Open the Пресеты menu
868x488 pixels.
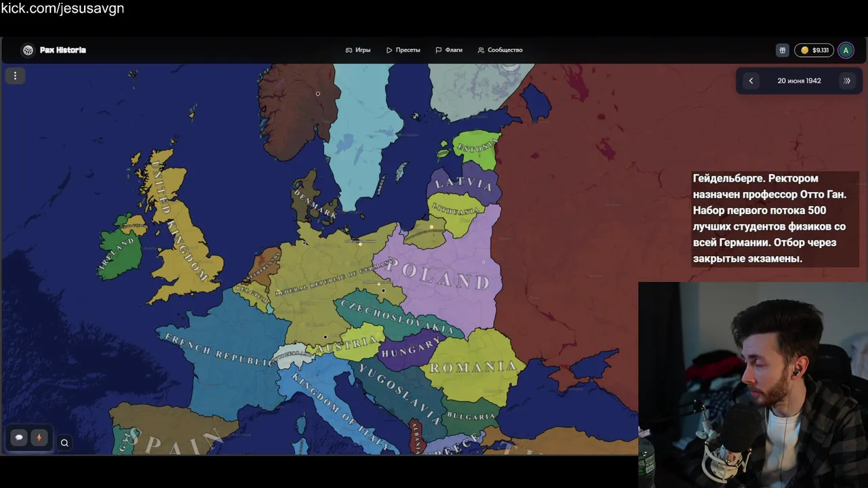click(x=403, y=50)
